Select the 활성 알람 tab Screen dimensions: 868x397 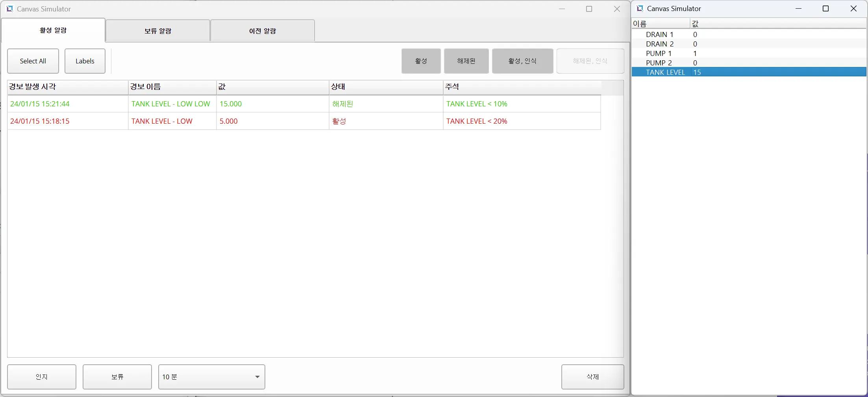tap(53, 30)
